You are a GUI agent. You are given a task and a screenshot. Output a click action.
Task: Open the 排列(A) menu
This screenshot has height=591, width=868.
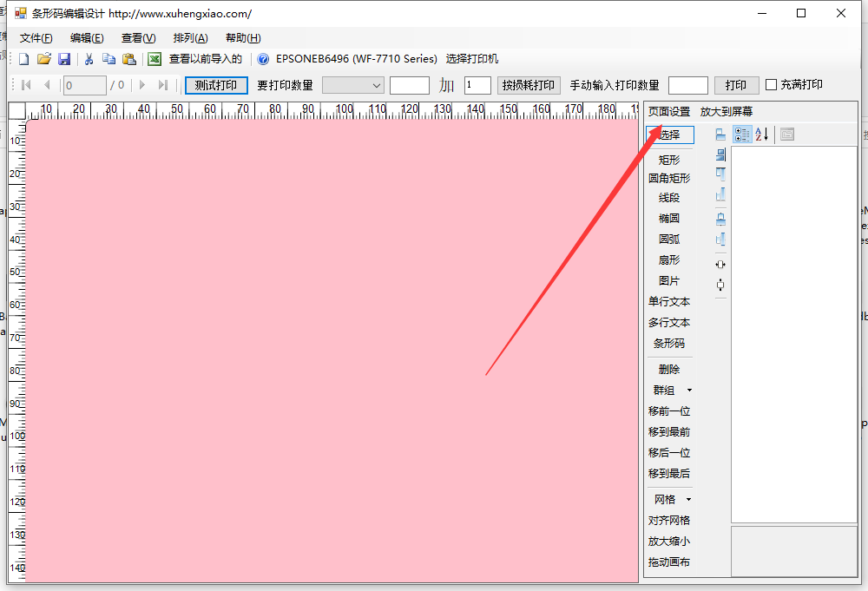(190, 38)
